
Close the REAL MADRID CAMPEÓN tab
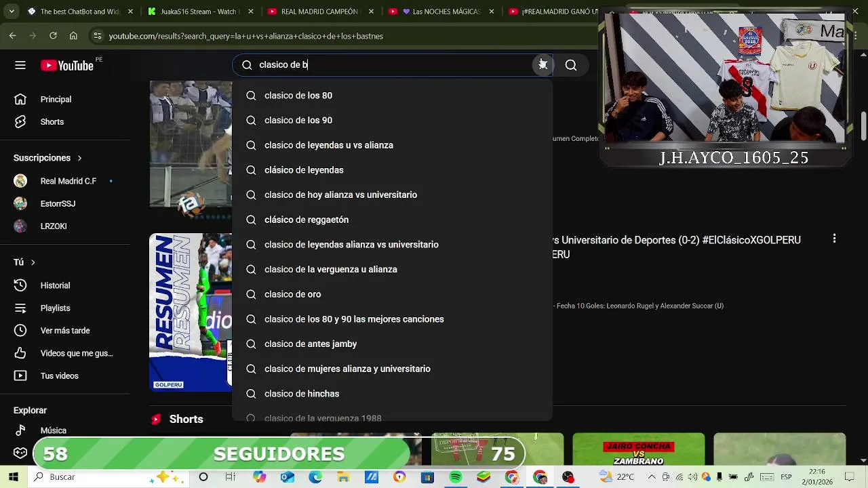(372, 12)
